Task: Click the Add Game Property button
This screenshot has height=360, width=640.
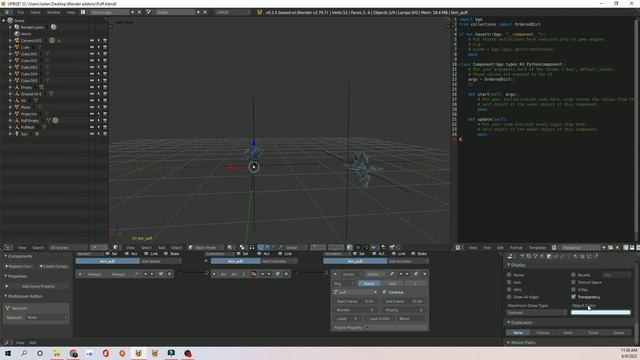Action: click(x=38, y=287)
